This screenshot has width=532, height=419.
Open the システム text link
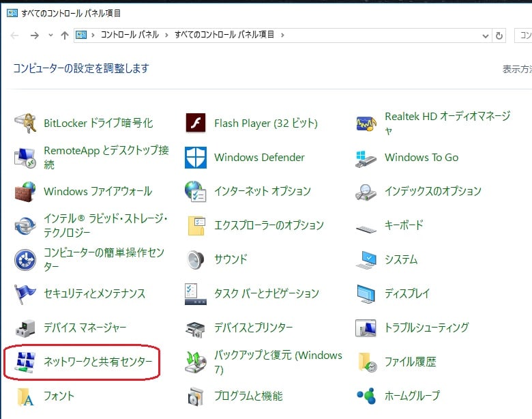(401, 259)
